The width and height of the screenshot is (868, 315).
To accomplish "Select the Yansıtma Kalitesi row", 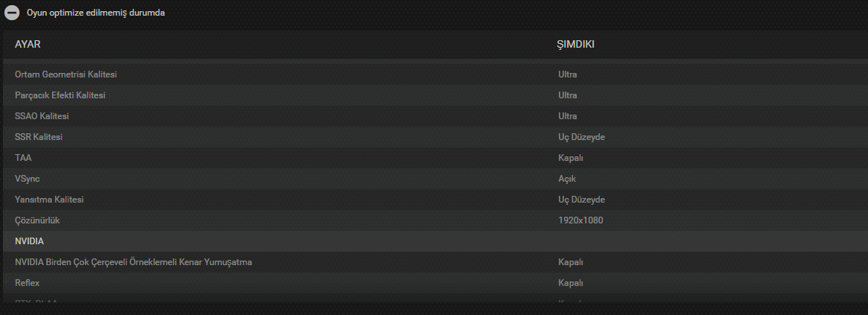I will tap(49, 200).
